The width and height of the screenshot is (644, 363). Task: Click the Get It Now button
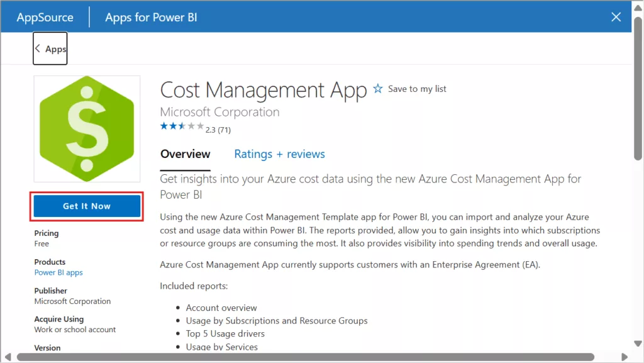click(x=87, y=206)
